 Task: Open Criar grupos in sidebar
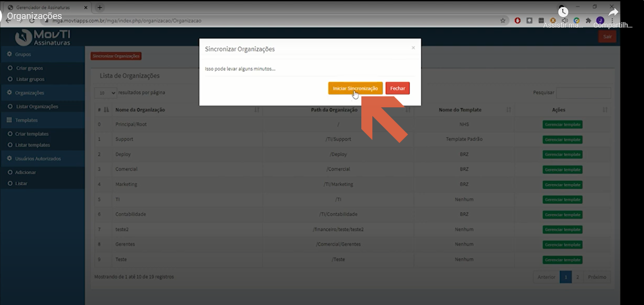(30, 68)
